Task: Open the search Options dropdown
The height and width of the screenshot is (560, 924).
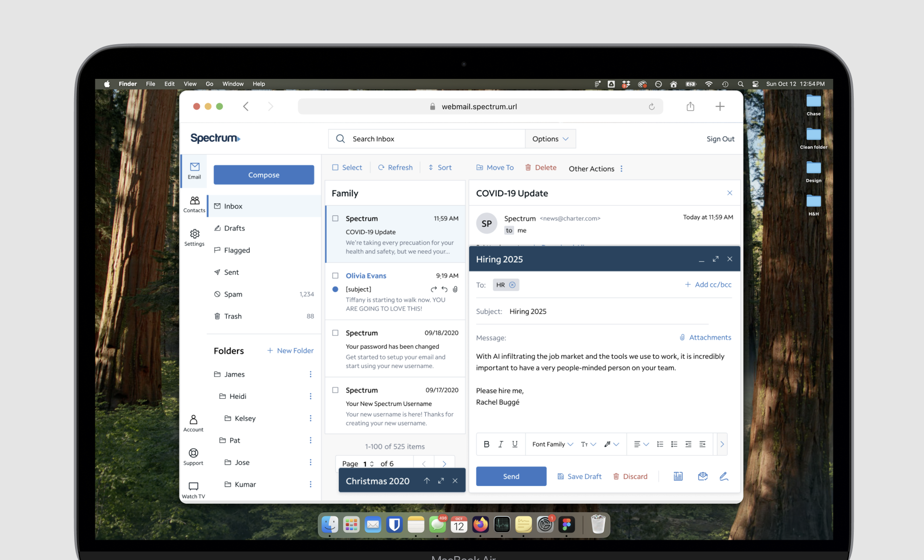Action: 550,139
